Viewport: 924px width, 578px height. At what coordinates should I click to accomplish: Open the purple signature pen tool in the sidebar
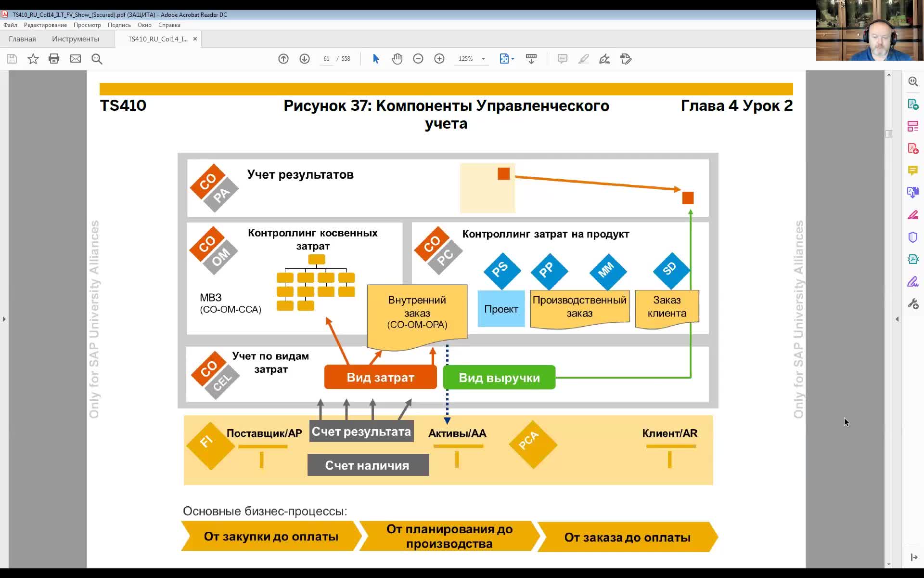(913, 282)
